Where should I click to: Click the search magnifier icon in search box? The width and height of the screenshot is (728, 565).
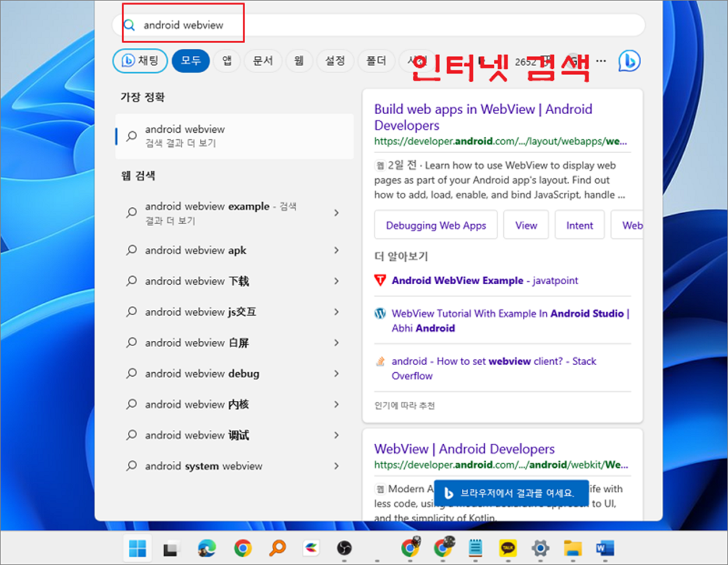[129, 25]
